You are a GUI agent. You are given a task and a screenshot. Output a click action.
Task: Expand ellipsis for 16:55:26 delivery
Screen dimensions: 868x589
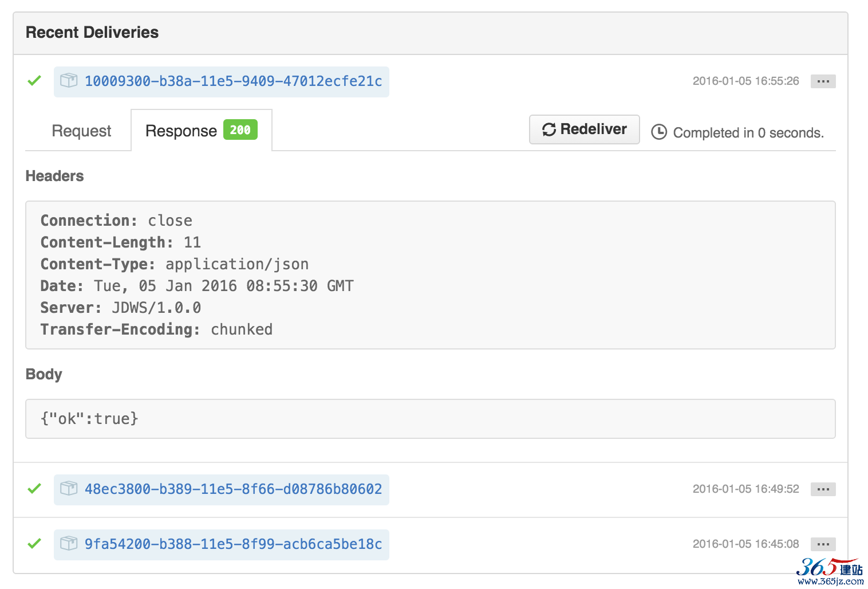pos(823,81)
